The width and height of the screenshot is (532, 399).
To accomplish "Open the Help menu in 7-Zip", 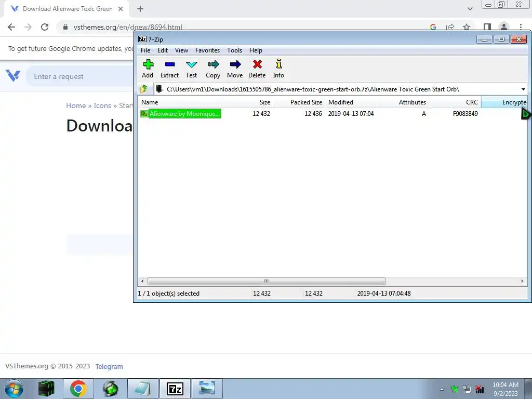I will [256, 50].
